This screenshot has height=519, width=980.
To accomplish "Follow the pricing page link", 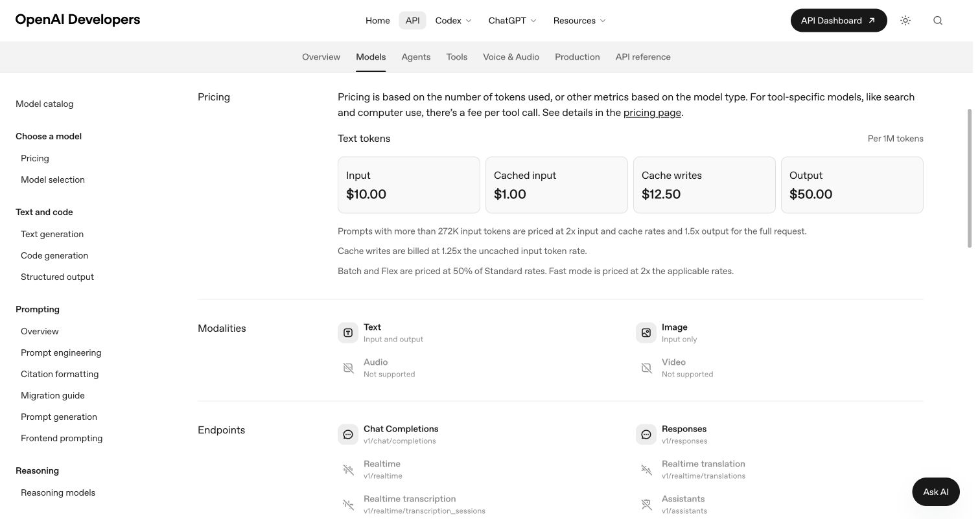I will pyautogui.click(x=652, y=113).
